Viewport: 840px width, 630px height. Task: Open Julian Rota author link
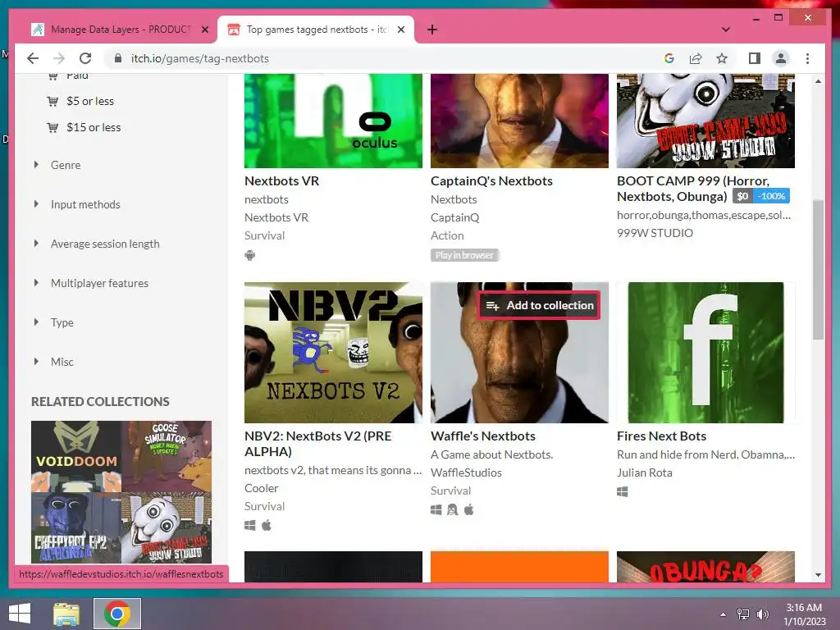pyautogui.click(x=645, y=472)
